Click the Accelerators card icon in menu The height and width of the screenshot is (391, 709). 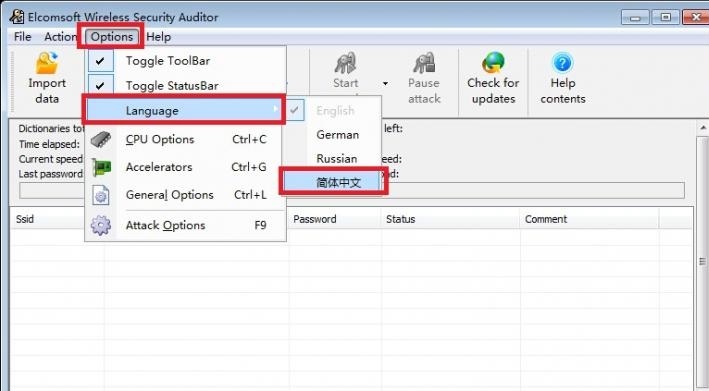pyautogui.click(x=101, y=167)
